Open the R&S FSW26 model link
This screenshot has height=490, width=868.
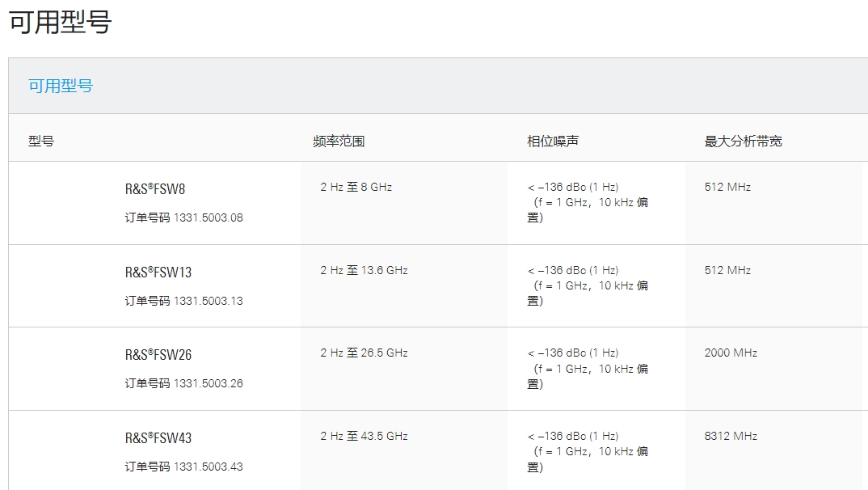[158, 355]
